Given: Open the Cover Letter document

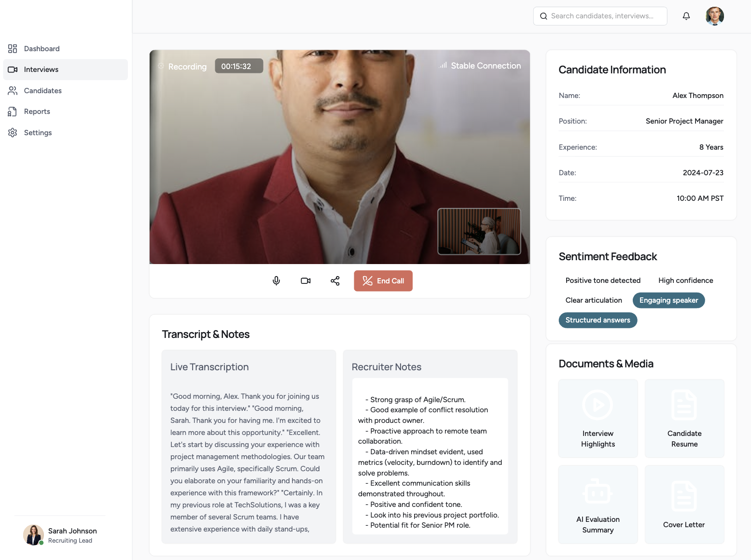Looking at the screenshot, I should coord(684,504).
